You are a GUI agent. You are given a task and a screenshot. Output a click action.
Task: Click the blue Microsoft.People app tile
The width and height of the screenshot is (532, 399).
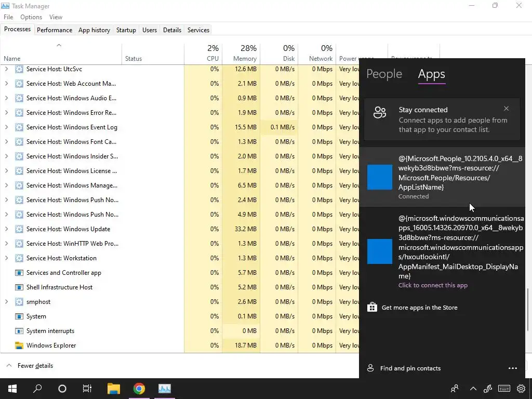380,177
